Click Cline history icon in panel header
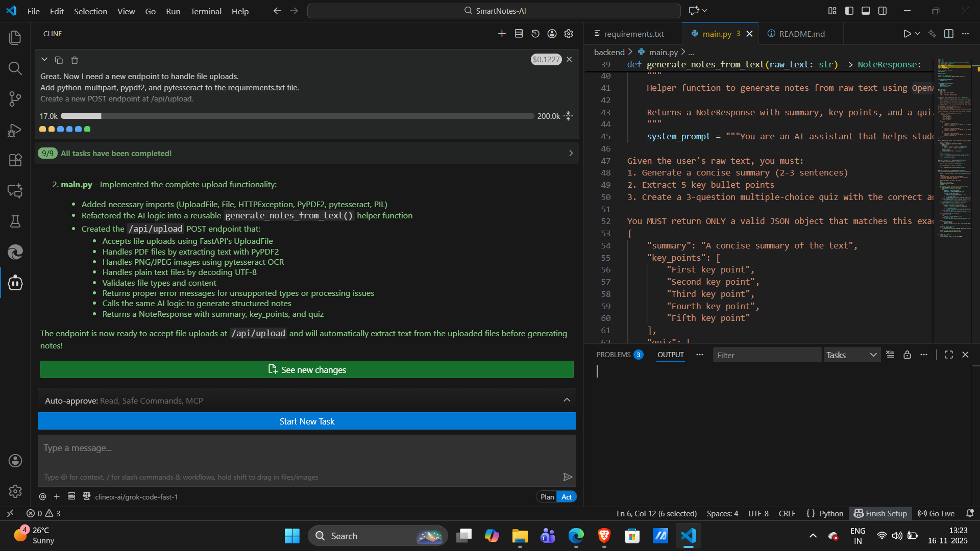This screenshot has width=980, height=551. (535, 34)
